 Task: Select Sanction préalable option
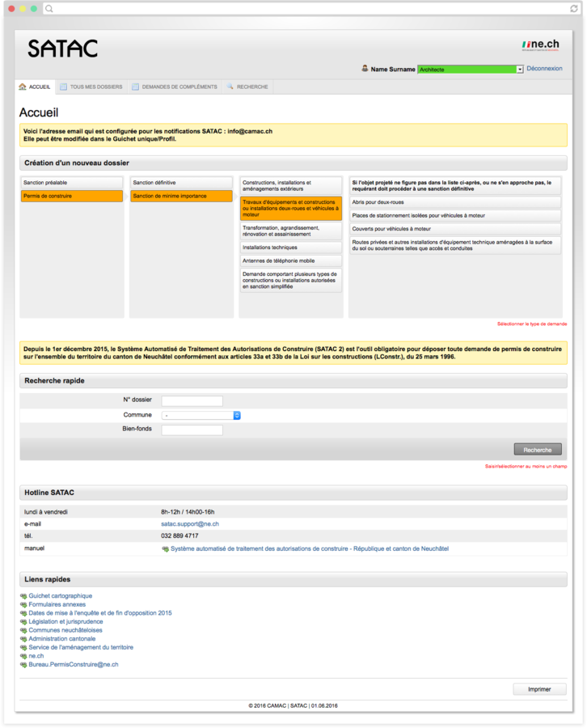click(x=72, y=183)
